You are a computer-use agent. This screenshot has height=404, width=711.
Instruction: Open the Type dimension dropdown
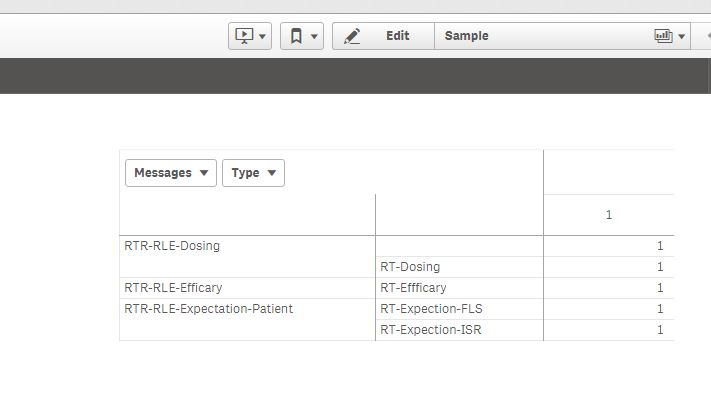click(x=253, y=173)
